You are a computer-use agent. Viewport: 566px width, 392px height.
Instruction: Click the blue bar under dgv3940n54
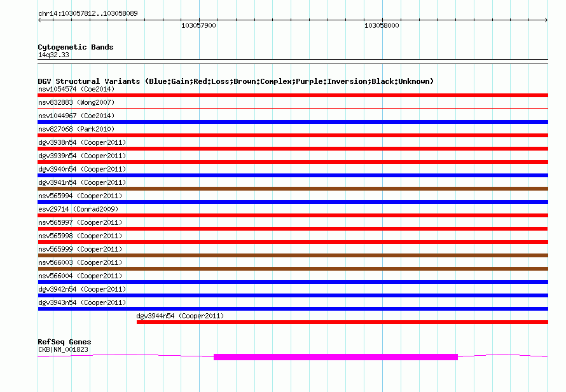pos(293,175)
